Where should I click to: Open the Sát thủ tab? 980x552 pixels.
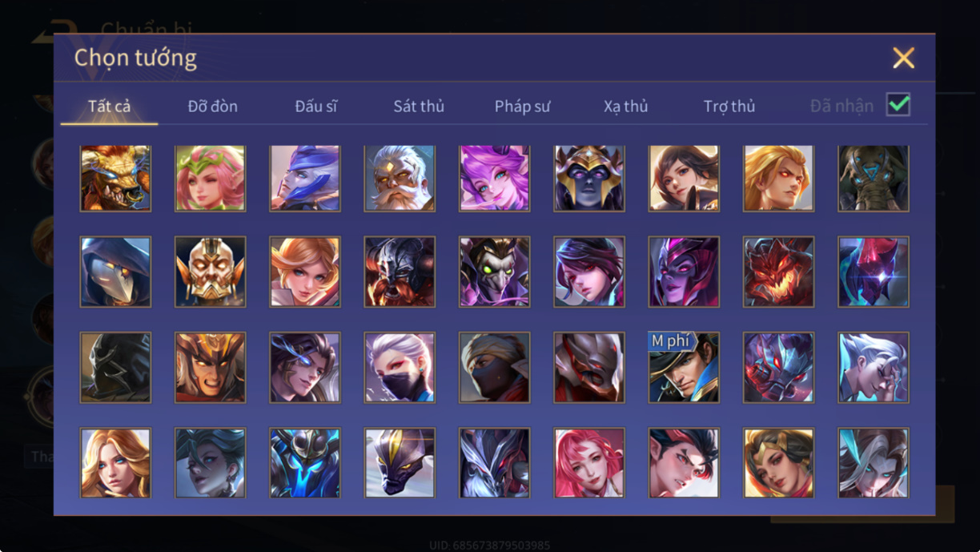pyautogui.click(x=419, y=106)
